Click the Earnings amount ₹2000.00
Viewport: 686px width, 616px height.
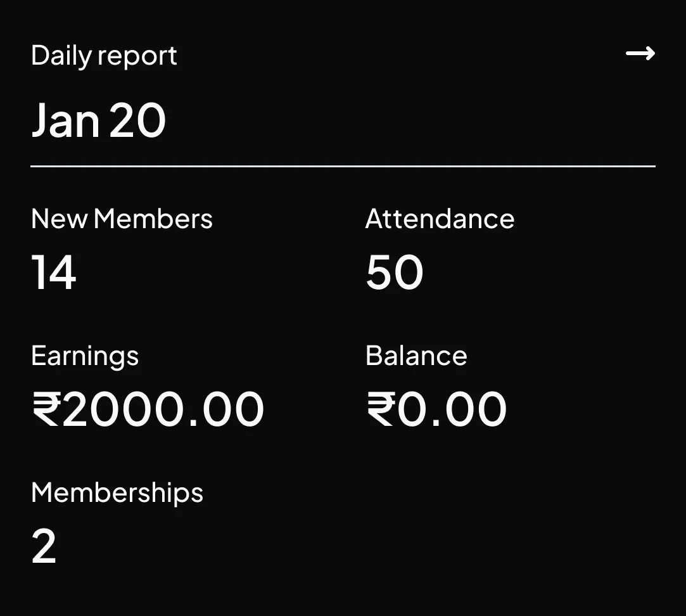tap(148, 409)
